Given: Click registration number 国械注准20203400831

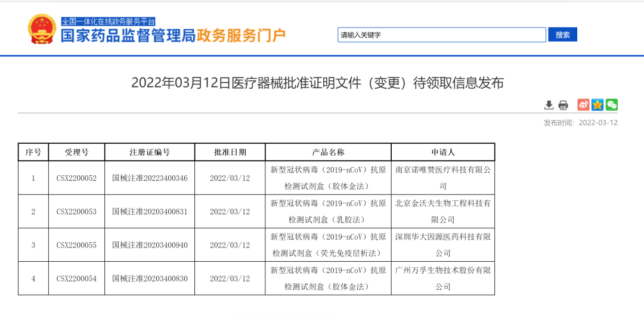Looking at the screenshot, I should click(x=150, y=212).
